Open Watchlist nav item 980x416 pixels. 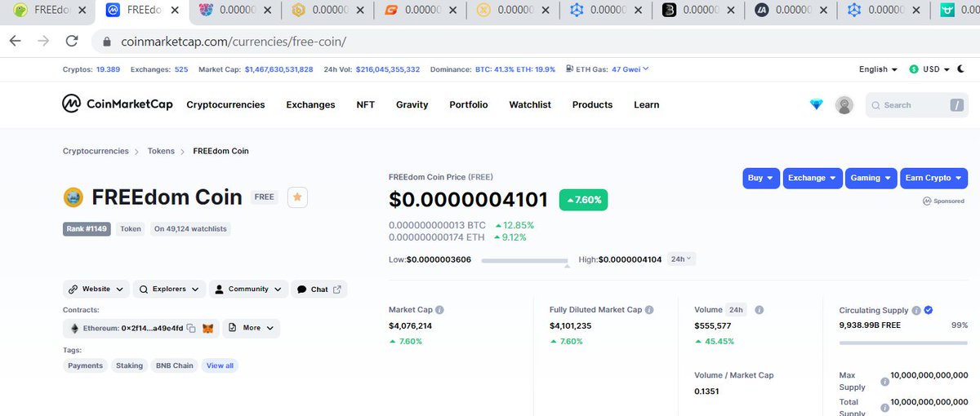point(530,104)
